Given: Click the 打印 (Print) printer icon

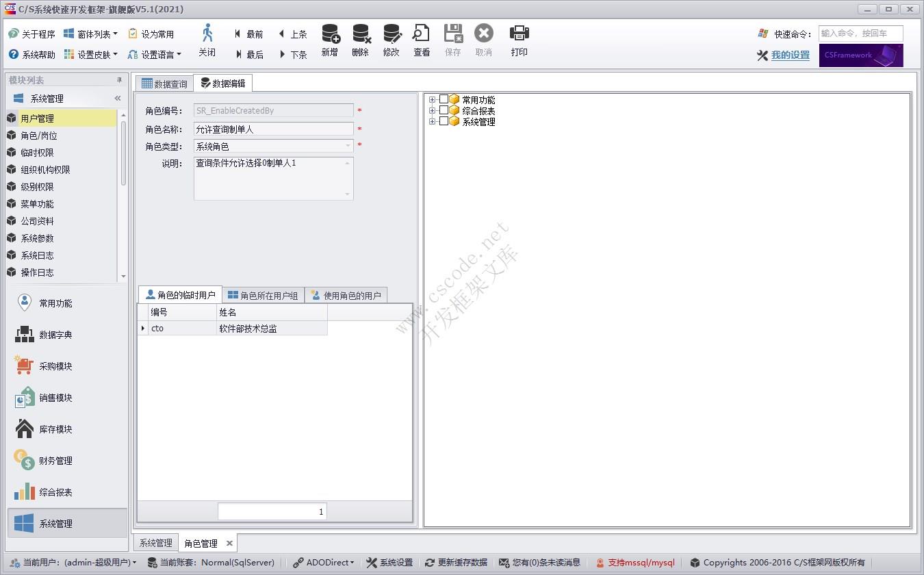Looking at the screenshot, I should tap(519, 34).
